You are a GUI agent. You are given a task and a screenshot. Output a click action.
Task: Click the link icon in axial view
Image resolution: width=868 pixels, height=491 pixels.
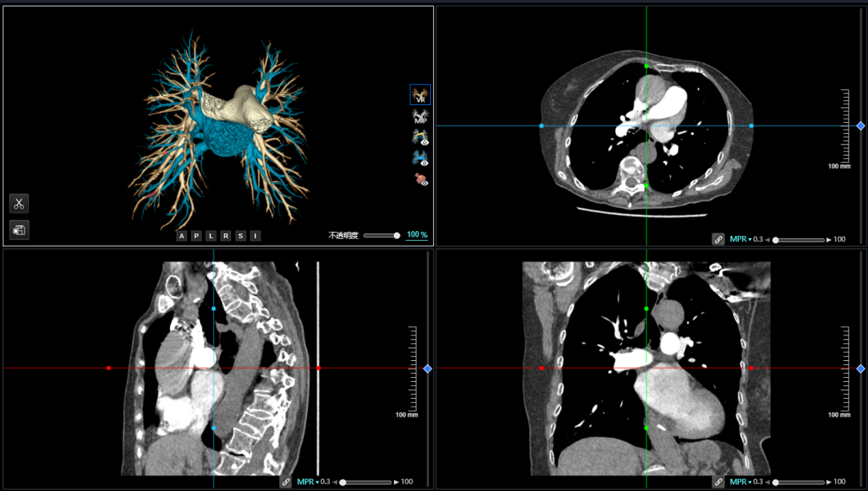[718, 239]
